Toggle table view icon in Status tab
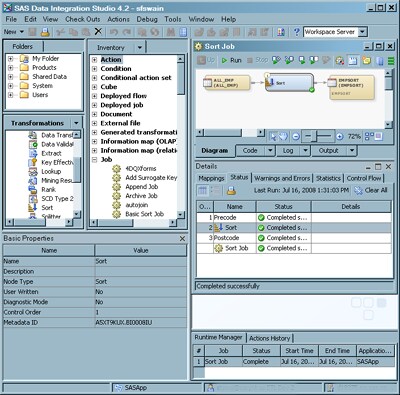Viewport: 400px width, 395px height. click(x=202, y=191)
